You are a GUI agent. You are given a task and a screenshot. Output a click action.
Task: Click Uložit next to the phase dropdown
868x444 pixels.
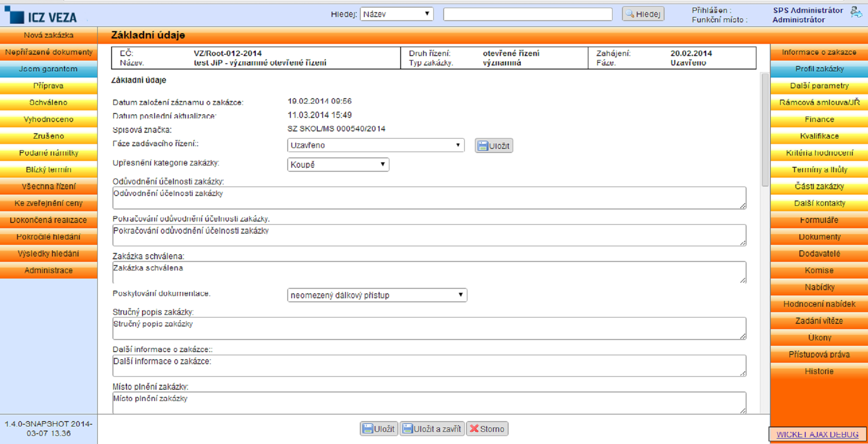(494, 146)
